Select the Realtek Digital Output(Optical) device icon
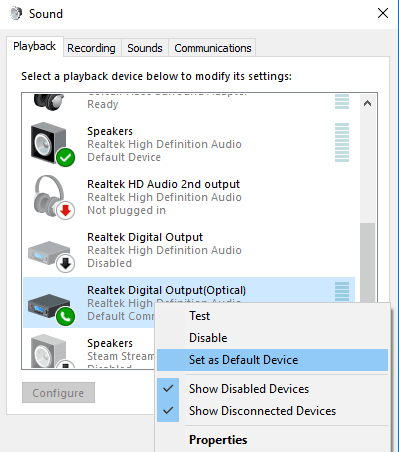The image size is (399, 452). click(51, 309)
